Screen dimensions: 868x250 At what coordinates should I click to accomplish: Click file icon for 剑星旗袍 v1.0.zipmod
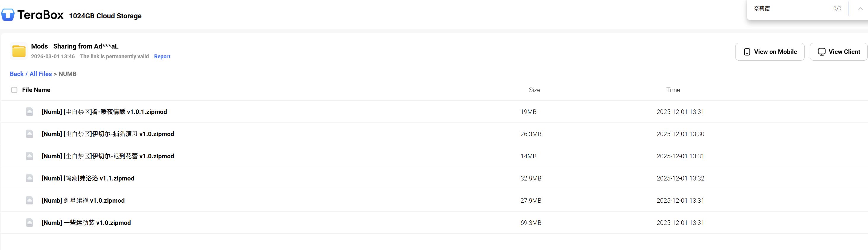click(30, 201)
